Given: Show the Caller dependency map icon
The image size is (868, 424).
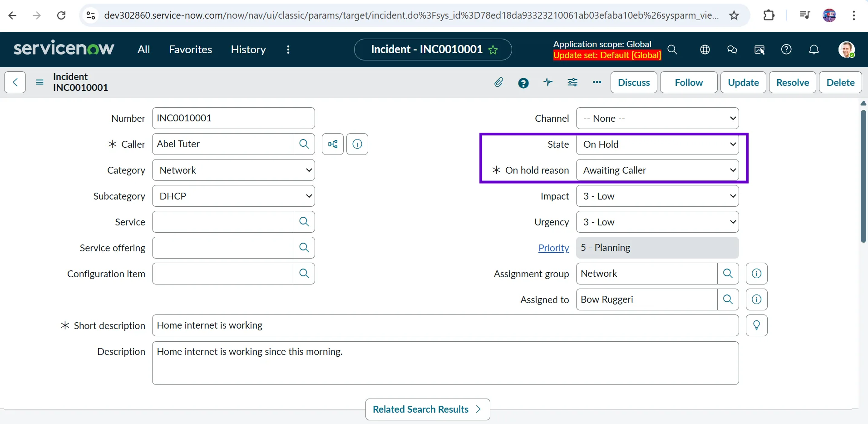Looking at the screenshot, I should tap(333, 144).
